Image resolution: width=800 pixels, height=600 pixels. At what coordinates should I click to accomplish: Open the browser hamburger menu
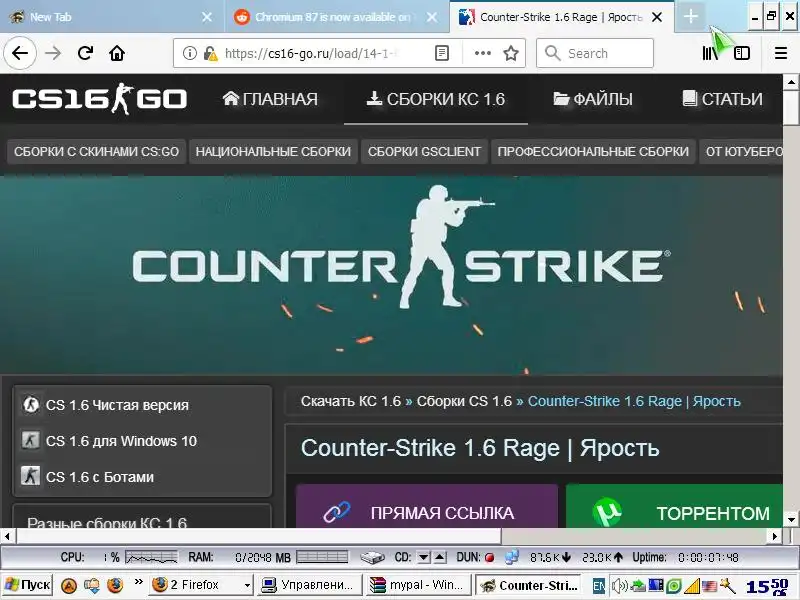pyautogui.click(x=781, y=53)
